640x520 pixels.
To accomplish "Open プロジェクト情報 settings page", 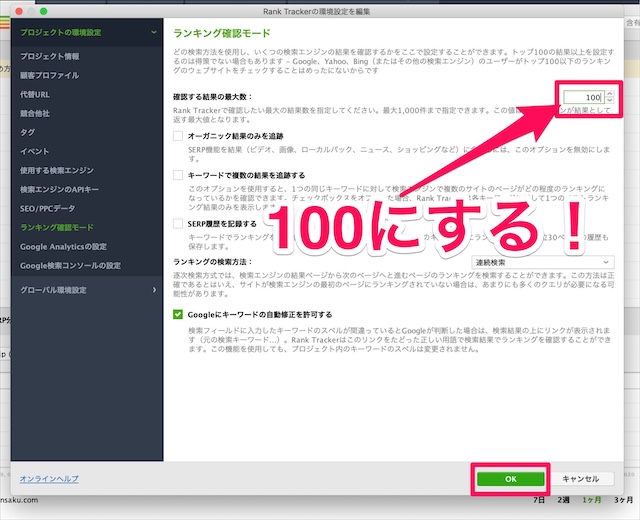I will click(49, 56).
